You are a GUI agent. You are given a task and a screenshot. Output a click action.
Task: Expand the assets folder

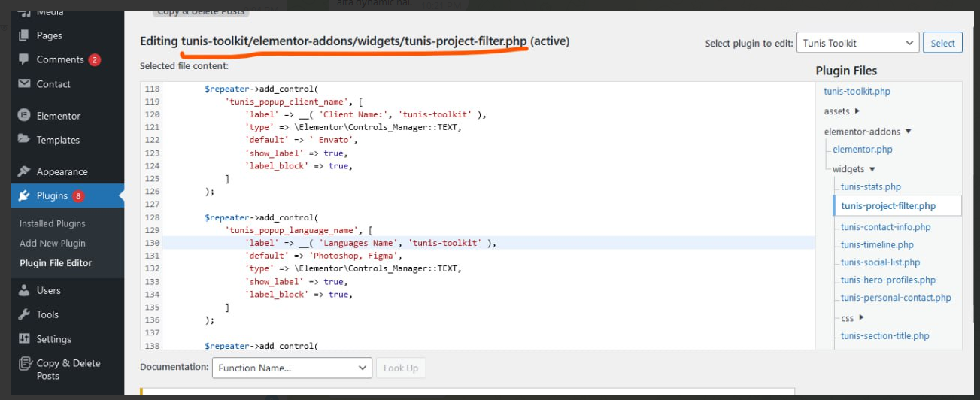tap(842, 111)
